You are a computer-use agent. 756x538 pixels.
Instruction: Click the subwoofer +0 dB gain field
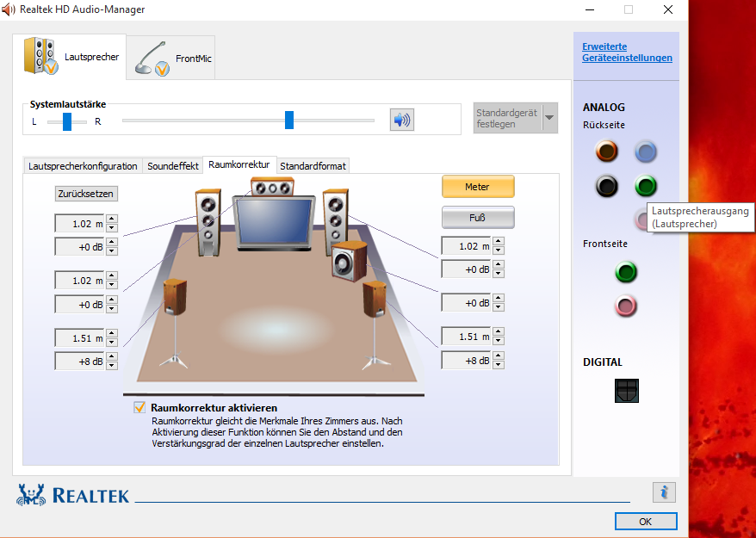(466, 303)
